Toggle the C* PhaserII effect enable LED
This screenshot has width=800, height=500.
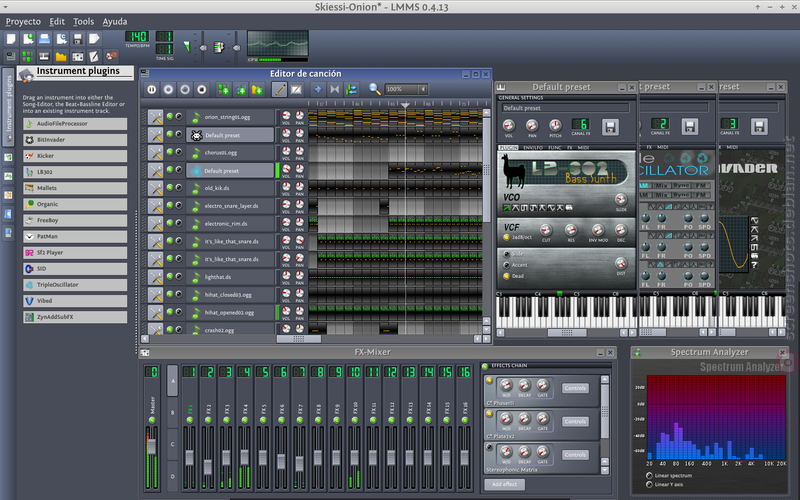tap(489, 380)
